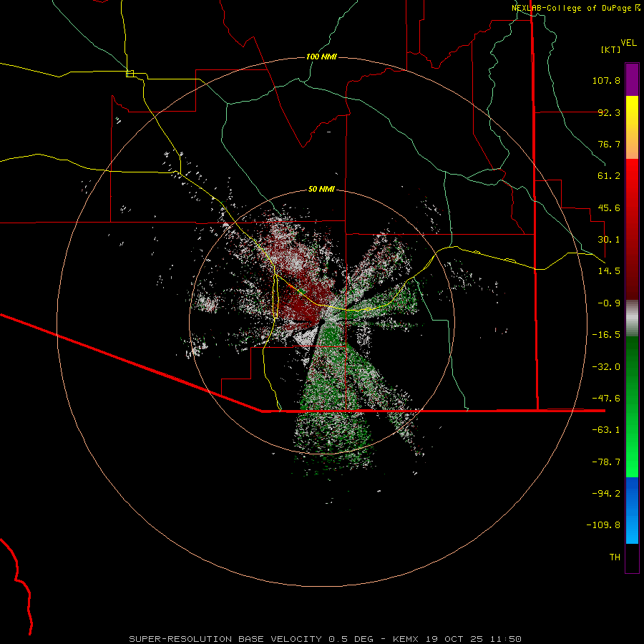Image resolution: width=644 pixels, height=644 pixels.
Task: Click the gray near-zero segment of color bar
Action: pyautogui.click(x=632, y=318)
